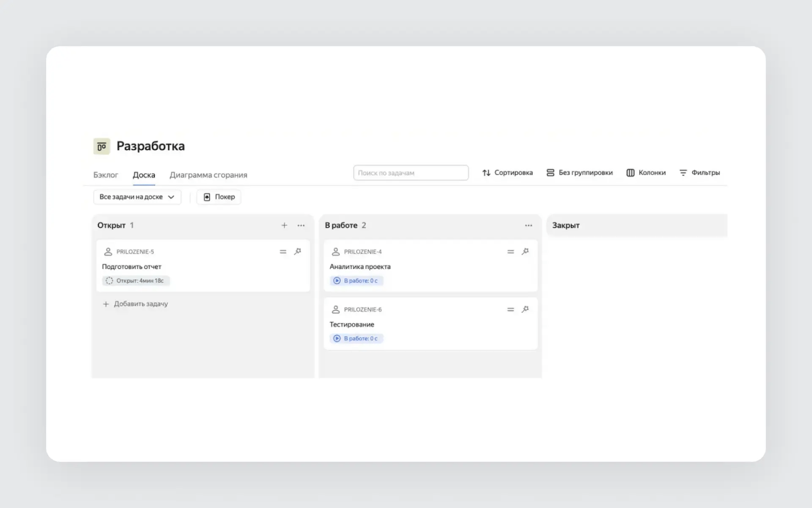
Task: Pin the PRILOZENIE-6 task card
Action: (x=525, y=309)
